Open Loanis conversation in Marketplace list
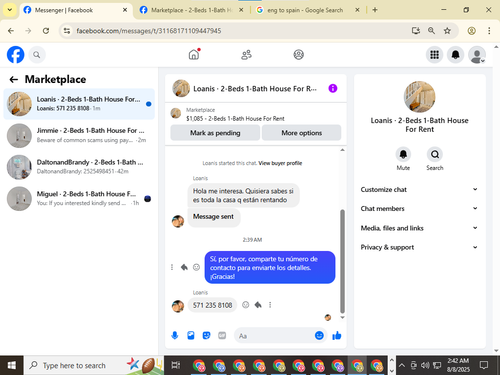The height and width of the screenshot is (375, 500). [x=79, y=104]
